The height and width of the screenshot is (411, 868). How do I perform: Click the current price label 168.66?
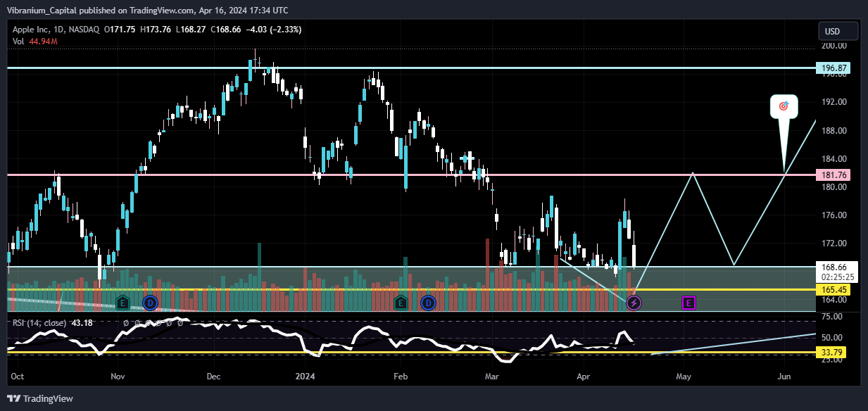[x=834, y=267]
